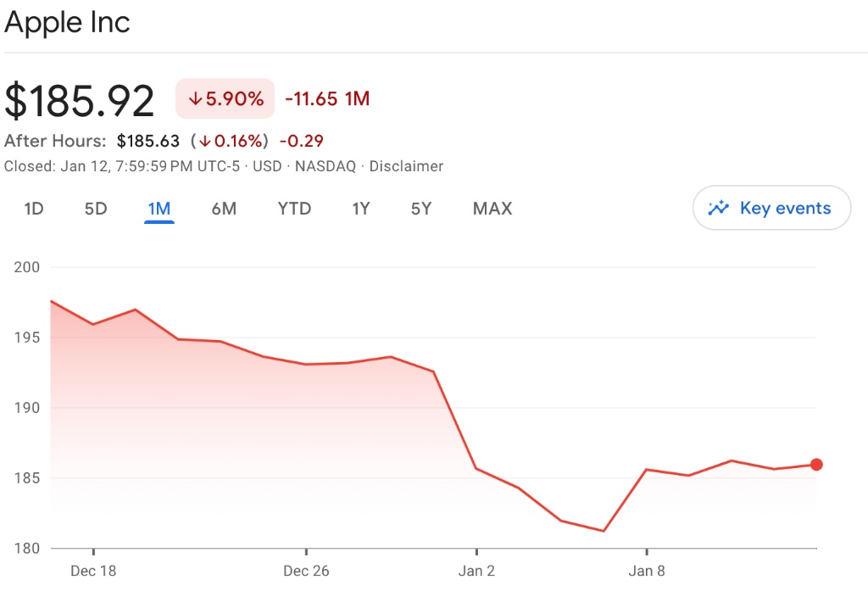
Task: Switch to the 1Y range tab
Action: click(x=361, y=209)
